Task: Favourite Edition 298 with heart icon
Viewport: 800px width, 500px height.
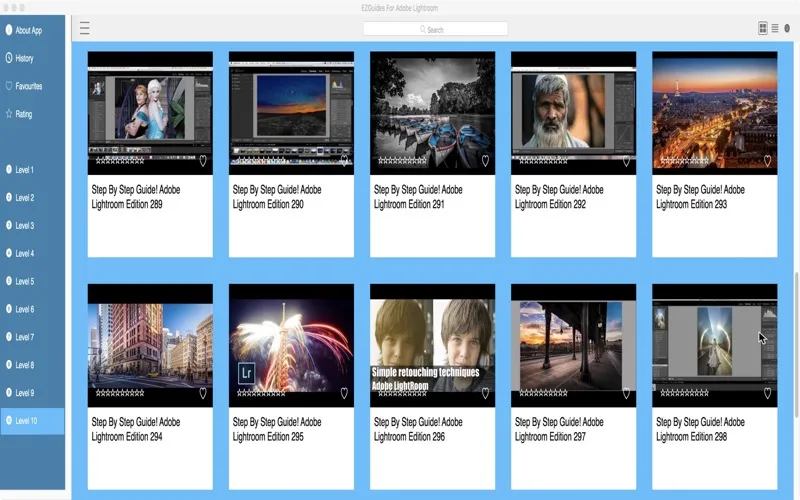Action: click(x=767, y=393)
